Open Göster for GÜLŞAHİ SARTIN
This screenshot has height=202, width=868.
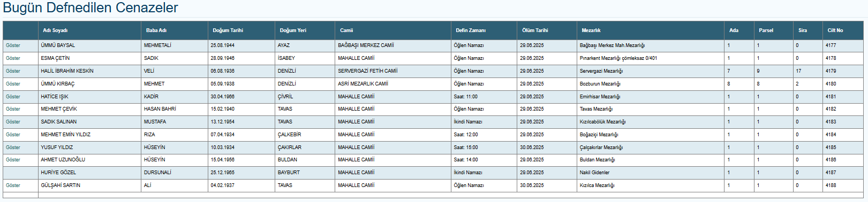pyautogui.click(x=13, y=185)
